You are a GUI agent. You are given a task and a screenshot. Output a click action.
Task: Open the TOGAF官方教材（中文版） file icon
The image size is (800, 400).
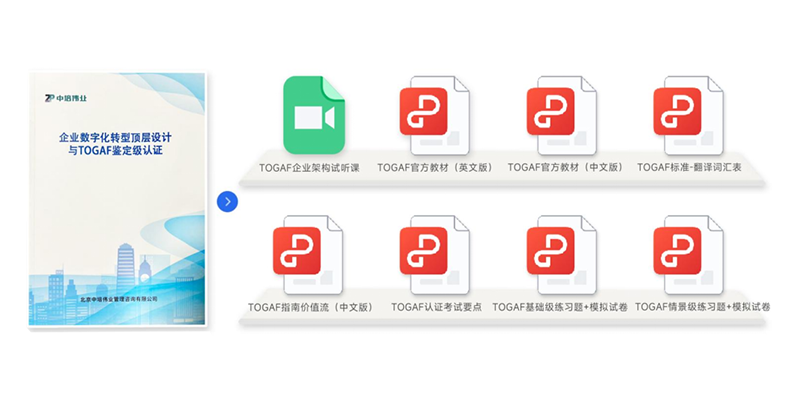click(561, 115)
